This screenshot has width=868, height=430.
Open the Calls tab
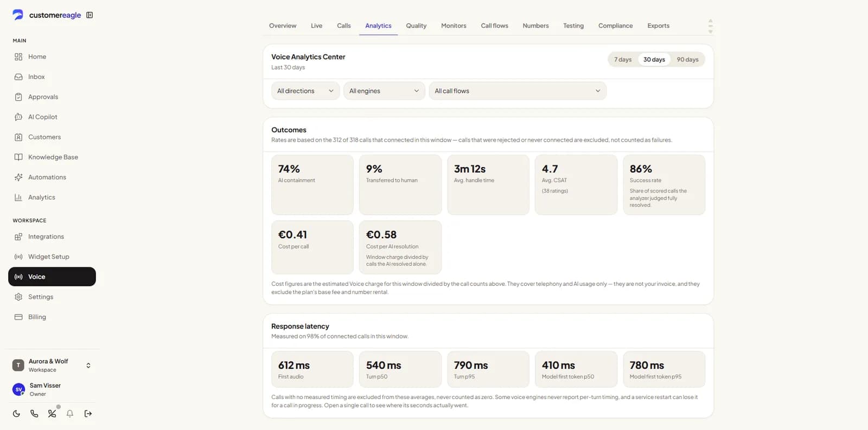pos(344,25)
